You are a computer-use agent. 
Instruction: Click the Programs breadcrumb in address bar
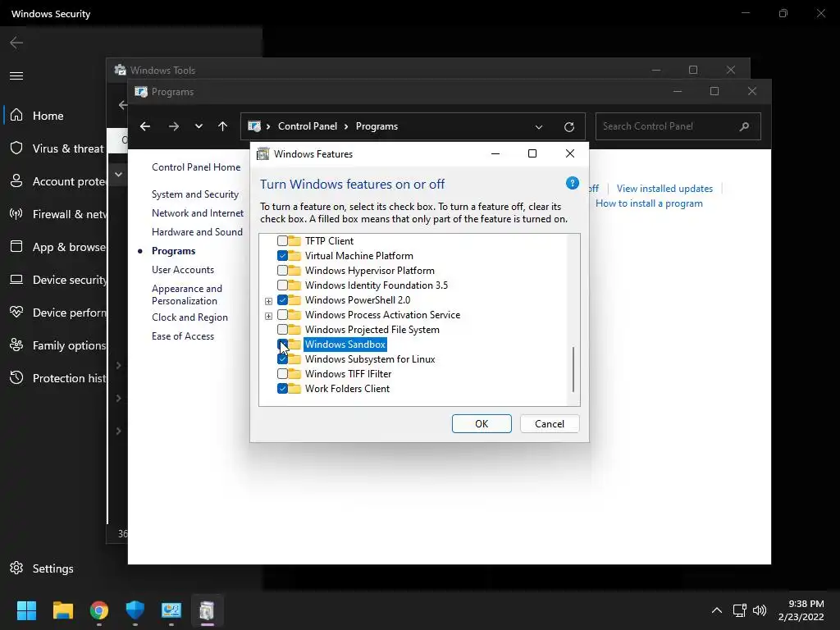tap(377, 126)
